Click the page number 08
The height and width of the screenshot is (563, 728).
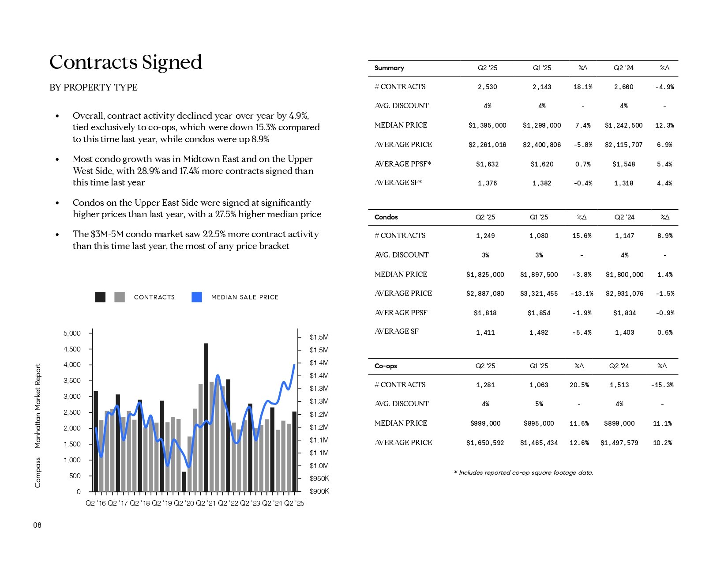(38, 525)
